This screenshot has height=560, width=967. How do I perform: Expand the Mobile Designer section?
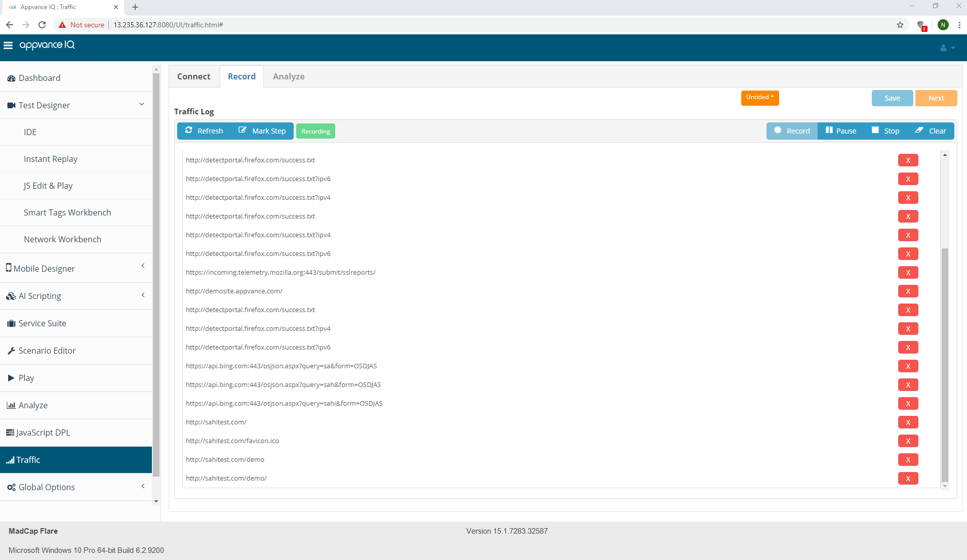click(x=76, y=268)
